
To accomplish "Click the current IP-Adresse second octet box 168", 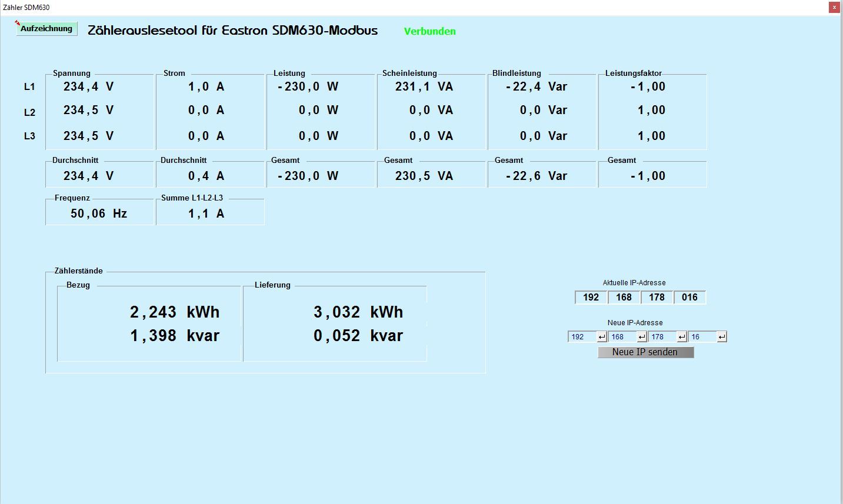I will pyautogui.click(x=624, y=297).
